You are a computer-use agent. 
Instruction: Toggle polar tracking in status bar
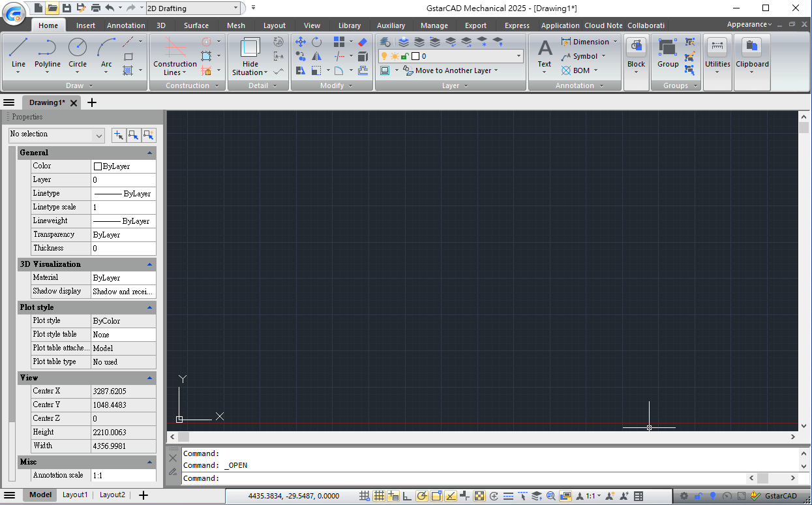click(x=422, y=496)
